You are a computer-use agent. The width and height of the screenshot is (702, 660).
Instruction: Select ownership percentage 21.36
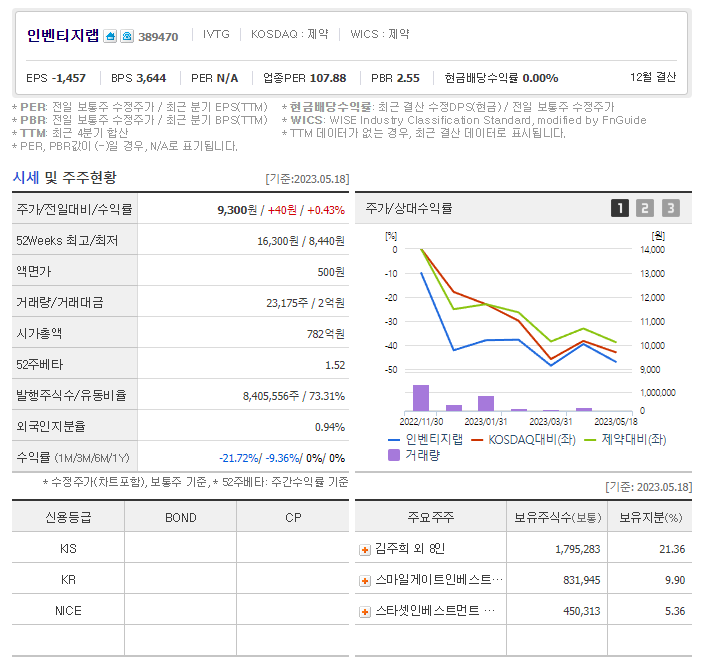coord(672,549)
